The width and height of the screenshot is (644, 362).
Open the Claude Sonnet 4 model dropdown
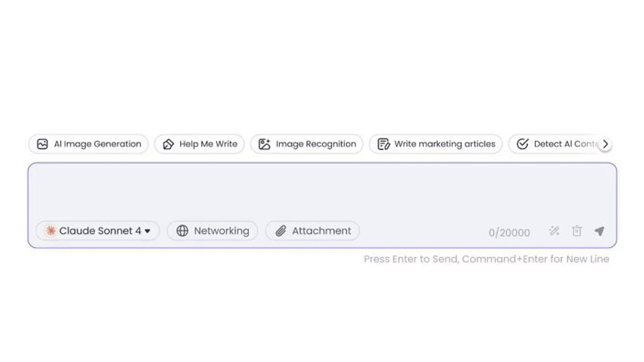click(97, 231)
